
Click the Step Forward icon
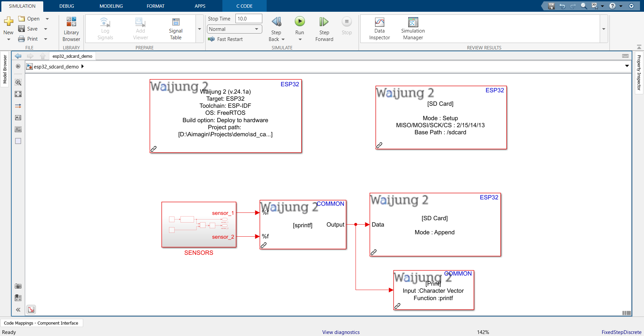coord(324,22)
